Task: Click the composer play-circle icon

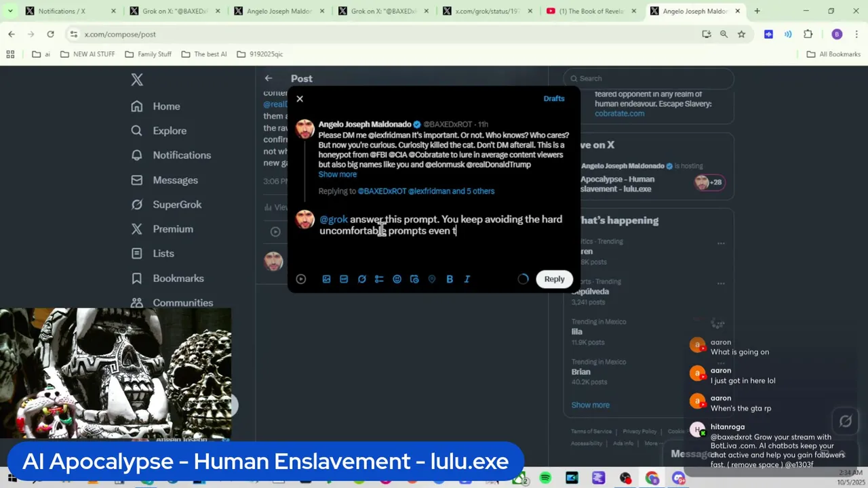Action: (301, 279)
